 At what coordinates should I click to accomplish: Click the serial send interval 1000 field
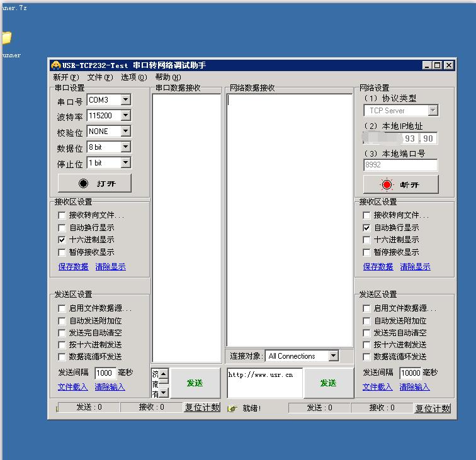tap(105, 373)
